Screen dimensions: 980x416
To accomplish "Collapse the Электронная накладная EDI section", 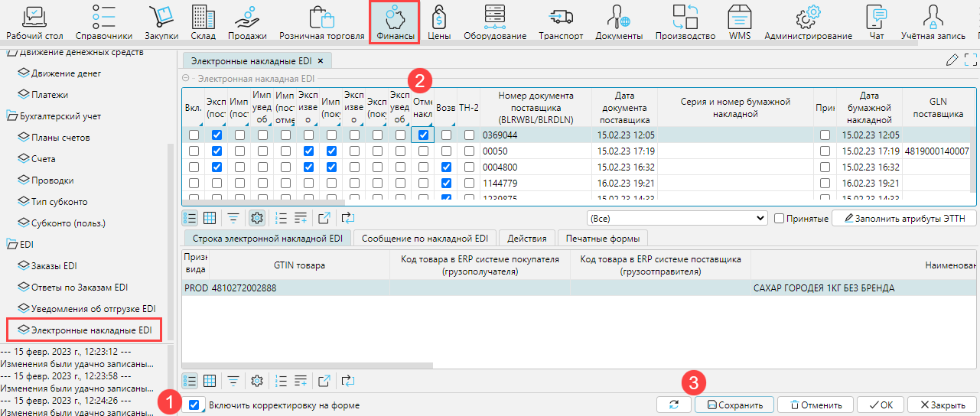I will [x=186, y=78].
